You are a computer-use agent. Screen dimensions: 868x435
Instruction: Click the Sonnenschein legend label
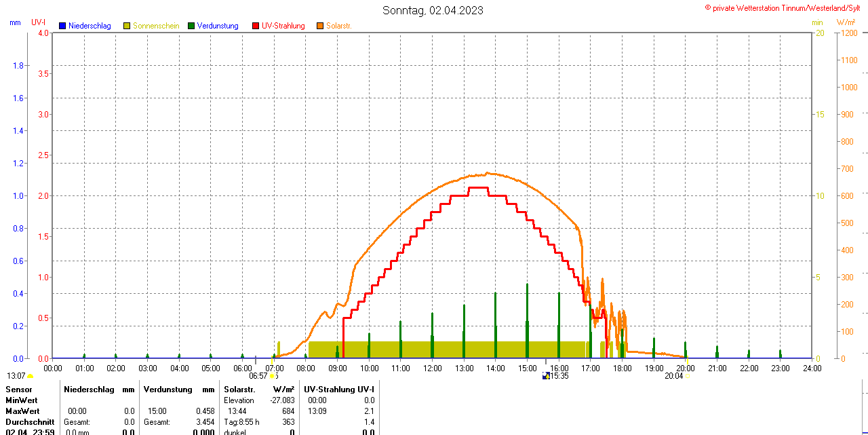coord(156,26)
